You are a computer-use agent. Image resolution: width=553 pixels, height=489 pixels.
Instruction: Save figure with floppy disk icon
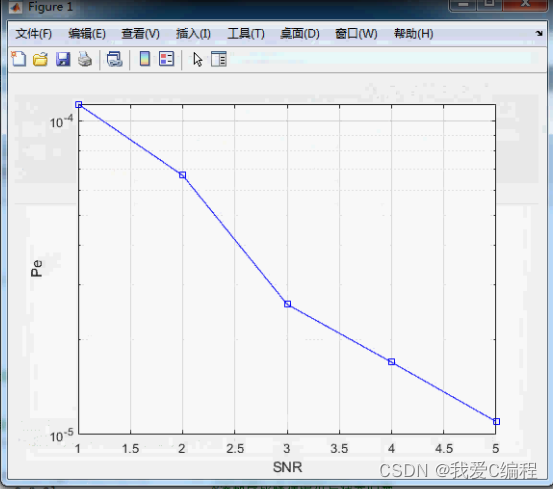pos(63,59)
